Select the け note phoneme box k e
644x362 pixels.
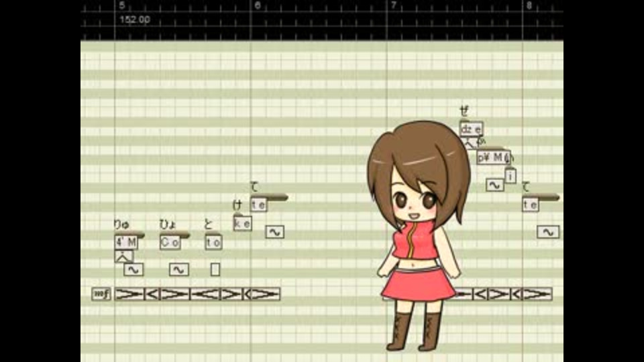click(242, 223)
